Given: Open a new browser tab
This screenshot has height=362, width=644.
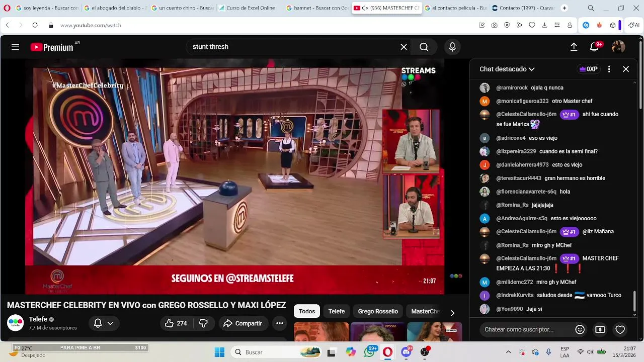Looking at the screenshot, I should (564, 8).
